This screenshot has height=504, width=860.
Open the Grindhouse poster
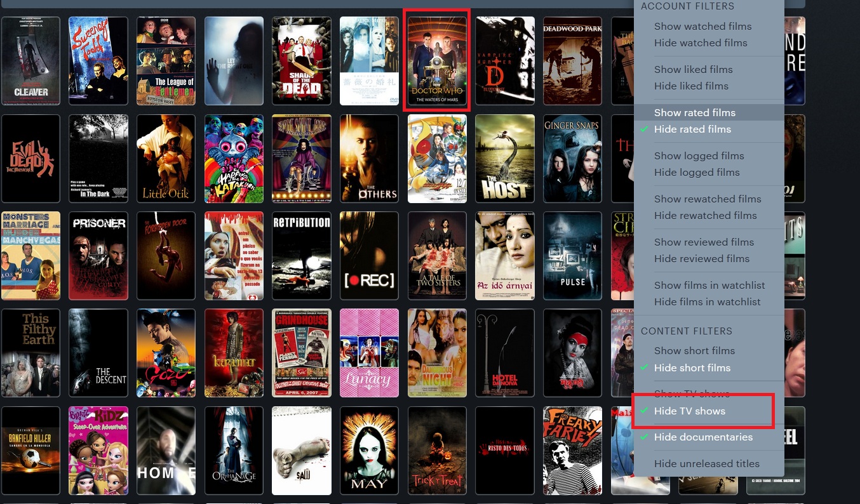point(302,354)
